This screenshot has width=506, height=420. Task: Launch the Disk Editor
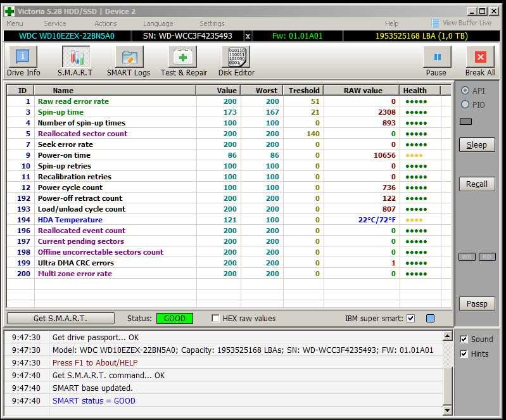237,61
